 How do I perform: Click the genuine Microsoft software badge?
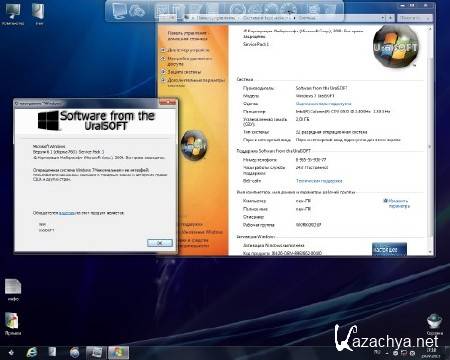[x=389, y=249]
